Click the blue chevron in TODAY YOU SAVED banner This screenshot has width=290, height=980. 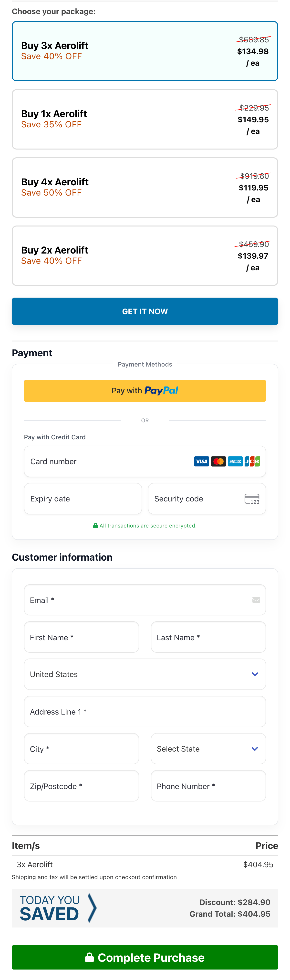(93, 908)
